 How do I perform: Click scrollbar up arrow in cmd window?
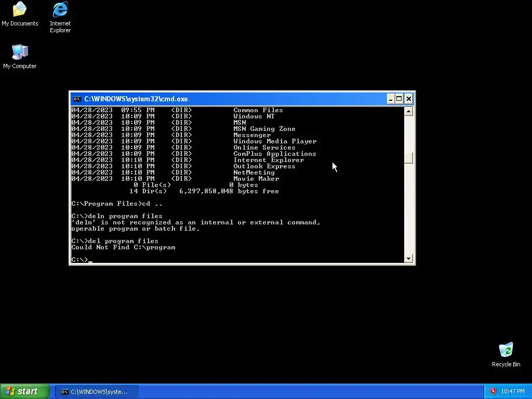[408, 111]
